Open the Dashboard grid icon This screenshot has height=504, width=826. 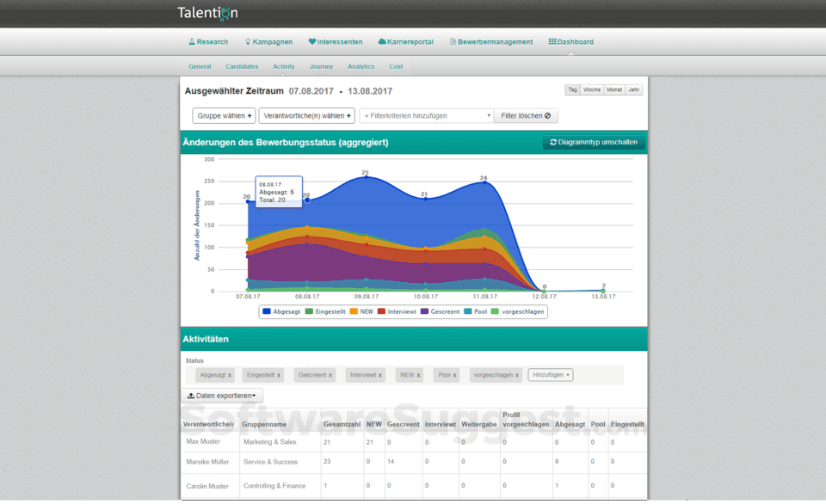551,41
